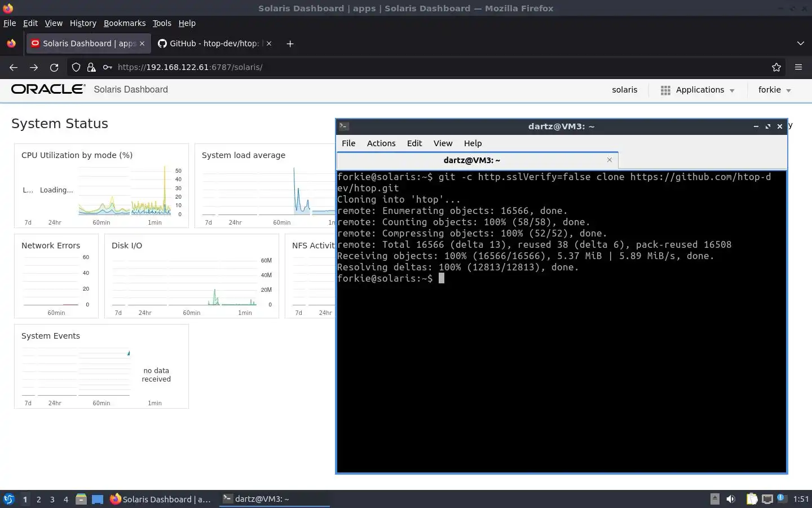Bookmark this page with the star icon
The image size is (812, 508).
click(776, 67)
